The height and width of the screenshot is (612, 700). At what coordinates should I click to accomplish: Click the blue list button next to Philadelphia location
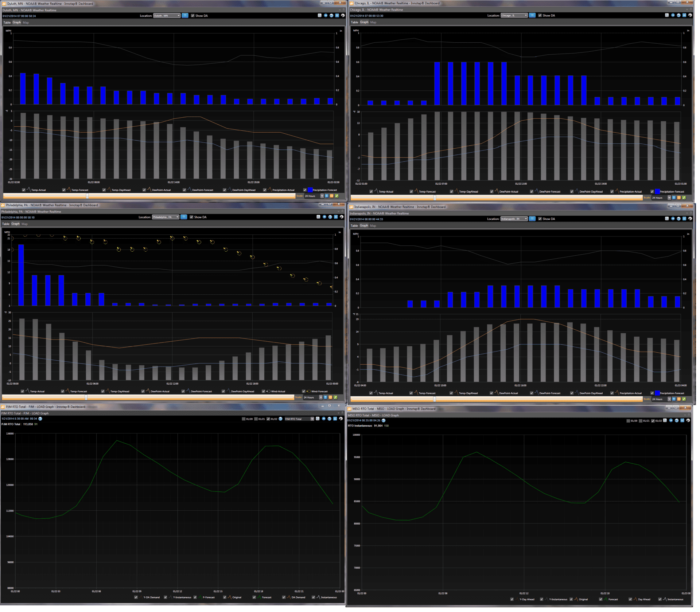pos(184,217)
